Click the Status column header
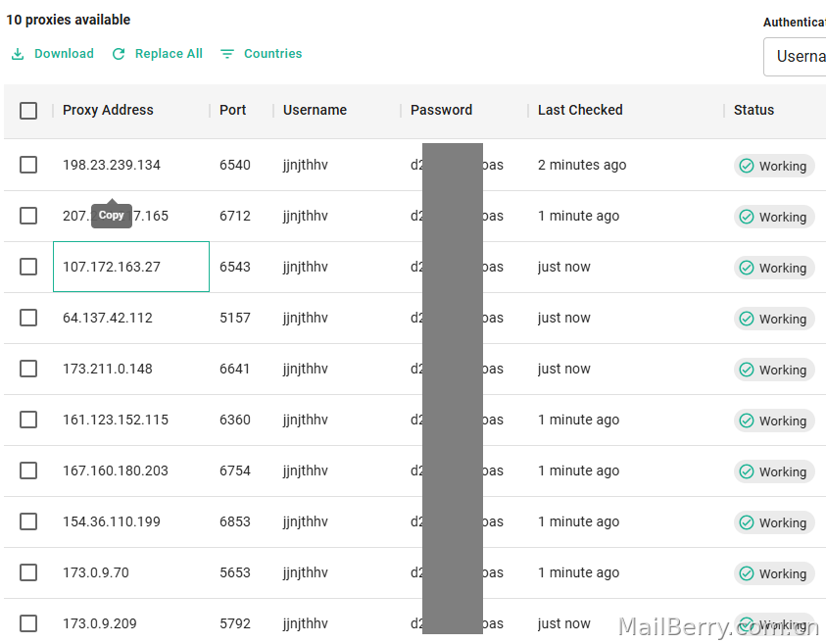826x644 pixels. point(753,110)
